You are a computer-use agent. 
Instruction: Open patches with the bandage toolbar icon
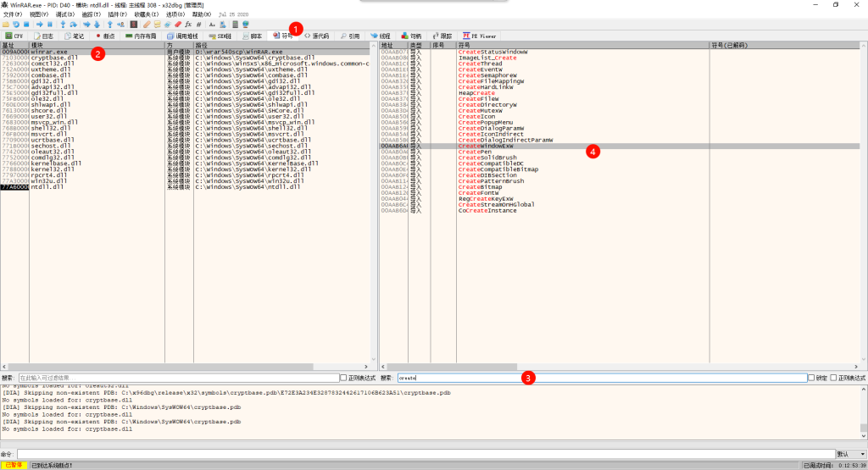pyautogui.click(x=147, y=25)
